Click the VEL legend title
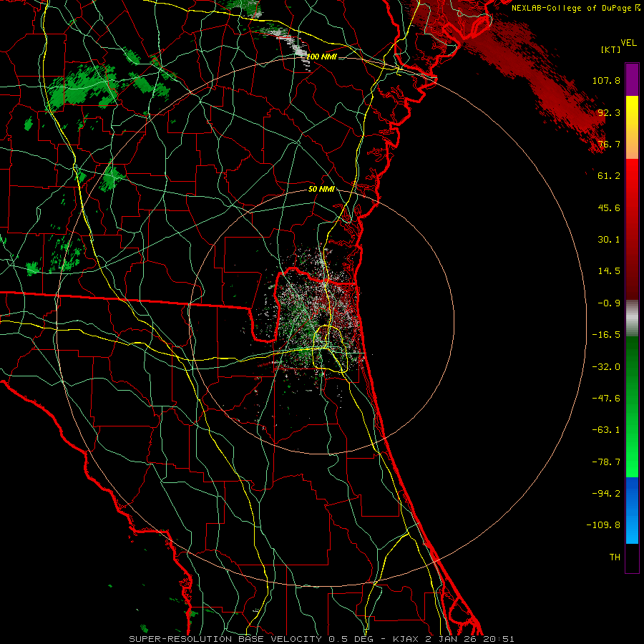Screen dimensions: 644x644 [x=628, y=43]
